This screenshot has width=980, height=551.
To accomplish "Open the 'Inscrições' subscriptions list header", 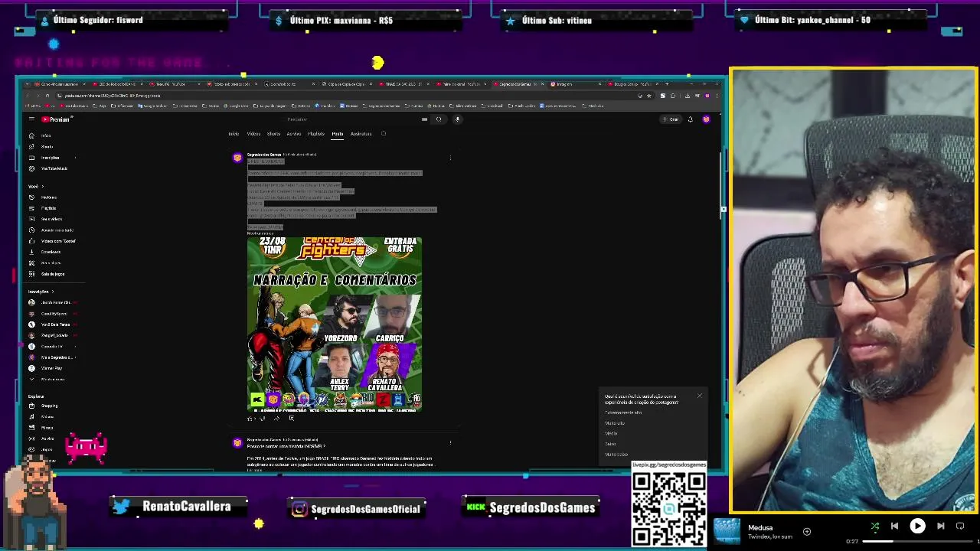I will 41,292.
